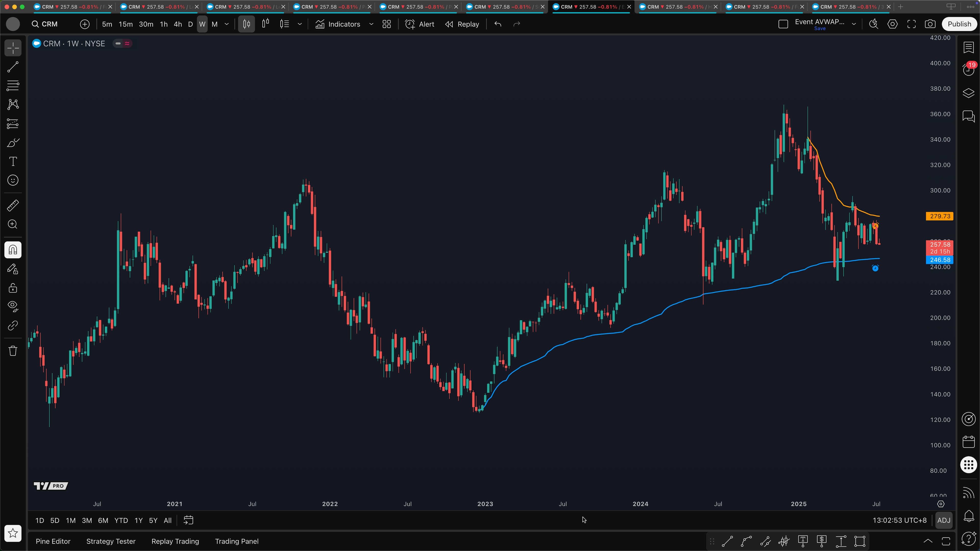Click the trash remove objects icon
This screenshot has width=980, height=551.
pos(13,350)
